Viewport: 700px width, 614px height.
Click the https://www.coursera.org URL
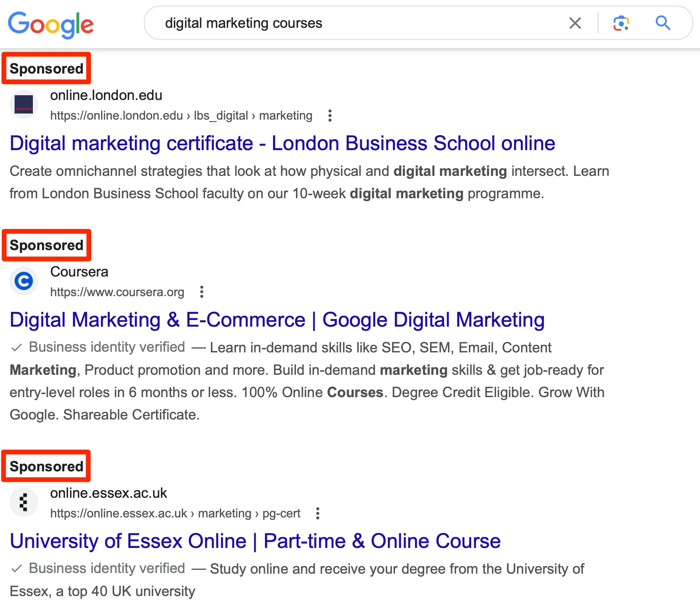[x=117, y=292]
